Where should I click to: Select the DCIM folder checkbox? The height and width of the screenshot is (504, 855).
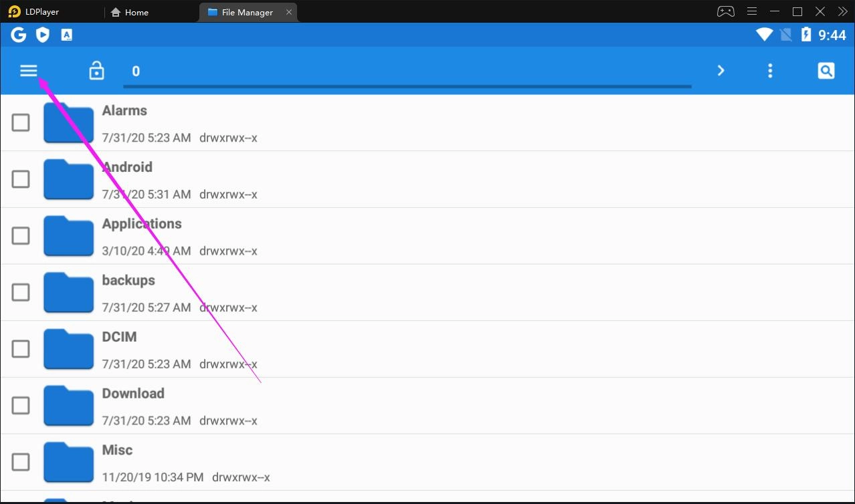click(x=21, y=349)
